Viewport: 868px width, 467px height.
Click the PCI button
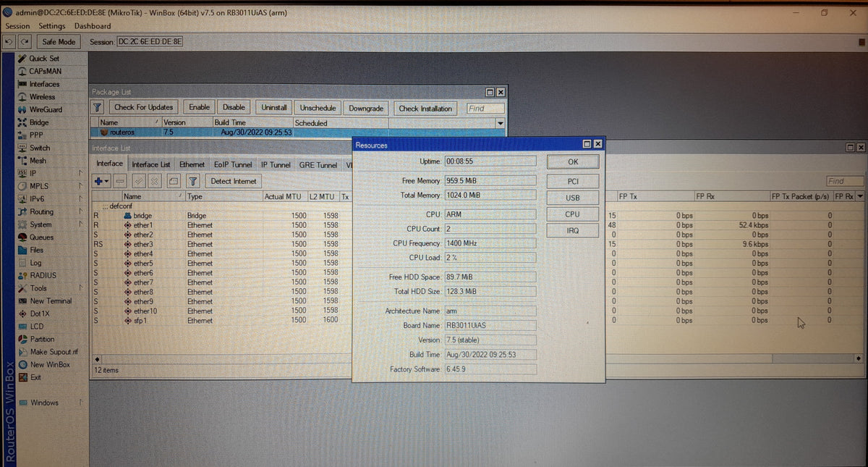point(573,181)
